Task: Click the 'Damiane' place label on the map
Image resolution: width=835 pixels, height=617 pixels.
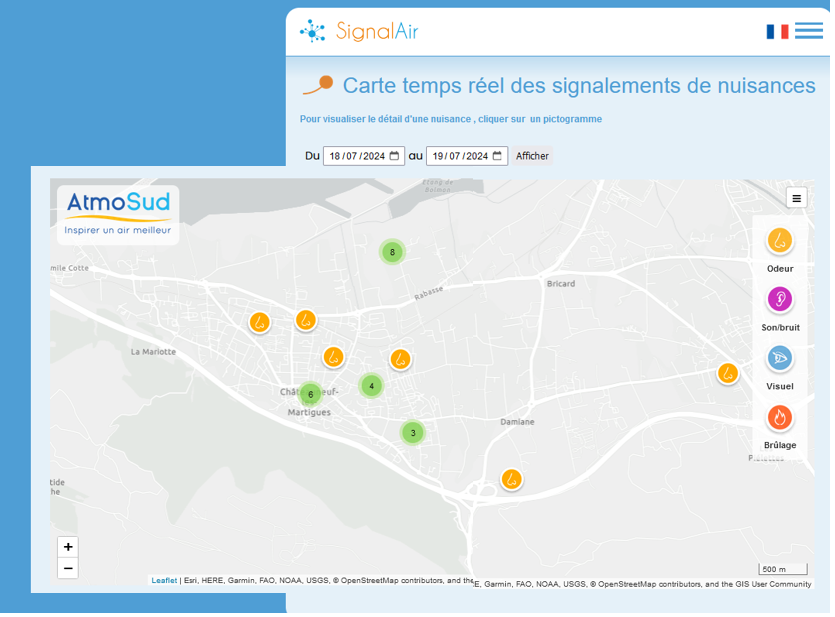Action: click(517, 422)
